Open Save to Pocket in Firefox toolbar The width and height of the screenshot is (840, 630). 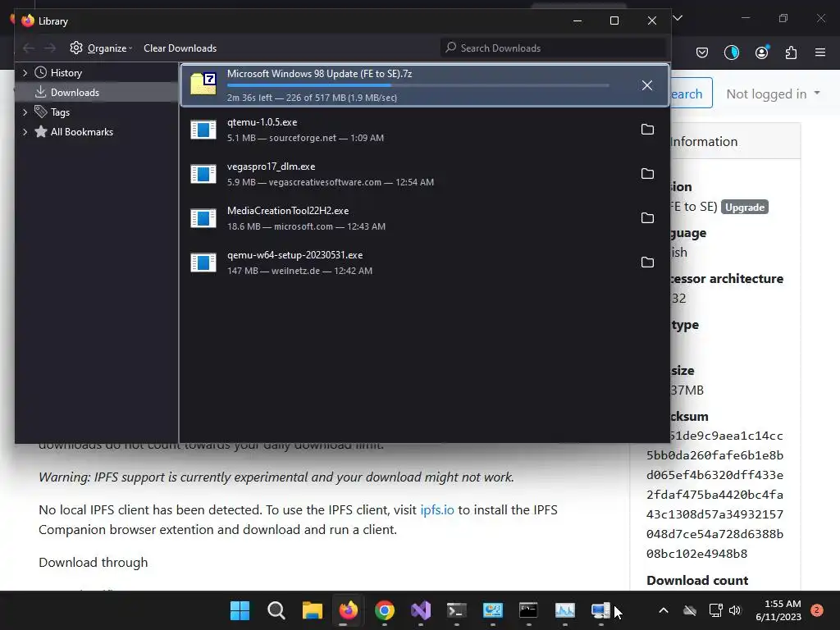click(702, 52)
